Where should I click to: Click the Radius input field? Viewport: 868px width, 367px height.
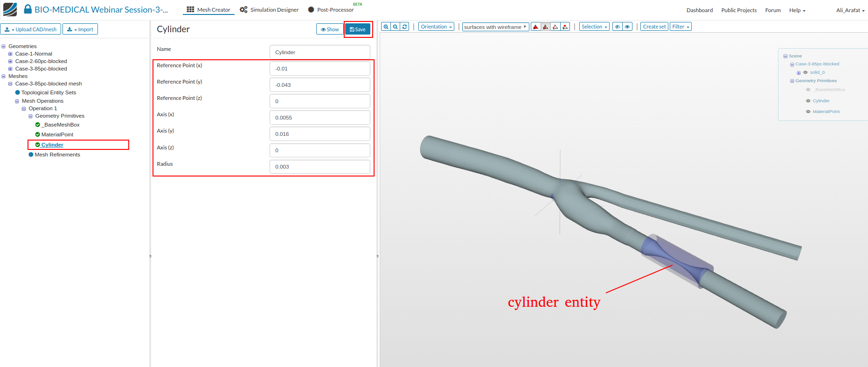point(320,167)
